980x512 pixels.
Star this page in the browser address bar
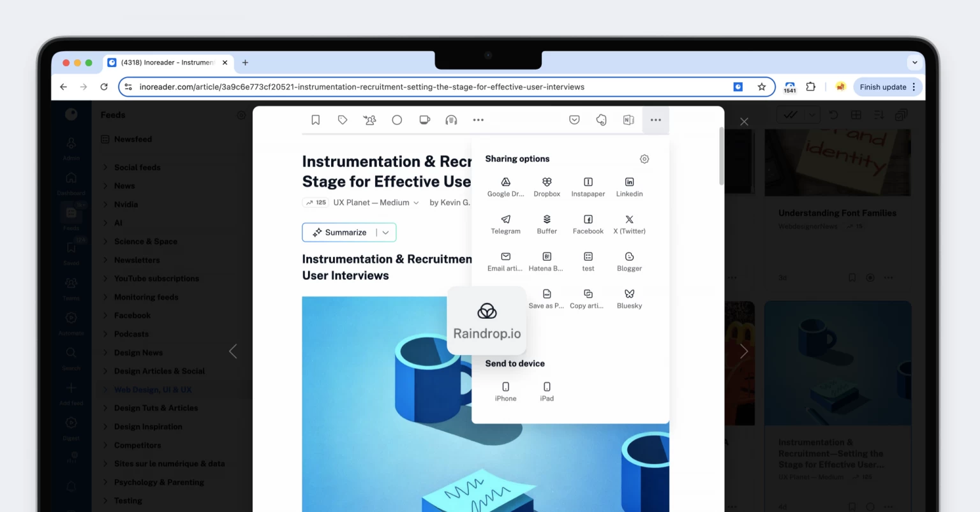762,87
